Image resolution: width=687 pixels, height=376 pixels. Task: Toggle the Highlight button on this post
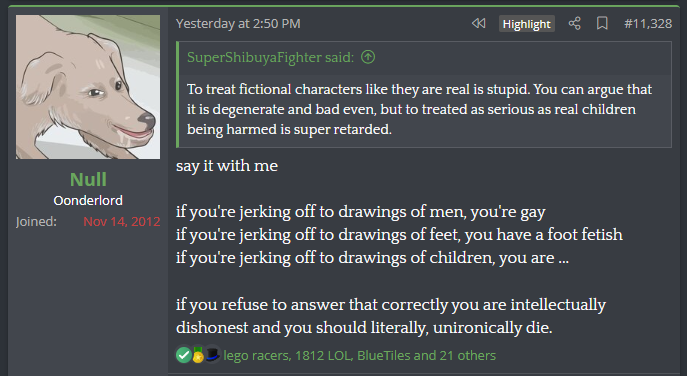(x=527, y=24)
